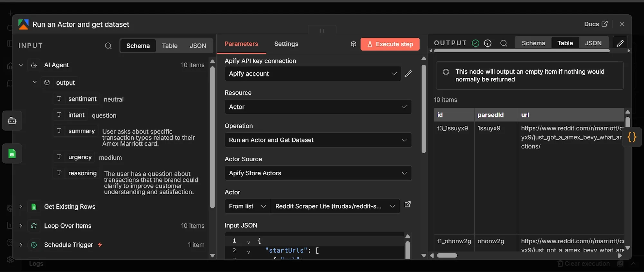644x272 pixels.
Task: Edit output with the pencil icon
Action: tap(620, 43)
